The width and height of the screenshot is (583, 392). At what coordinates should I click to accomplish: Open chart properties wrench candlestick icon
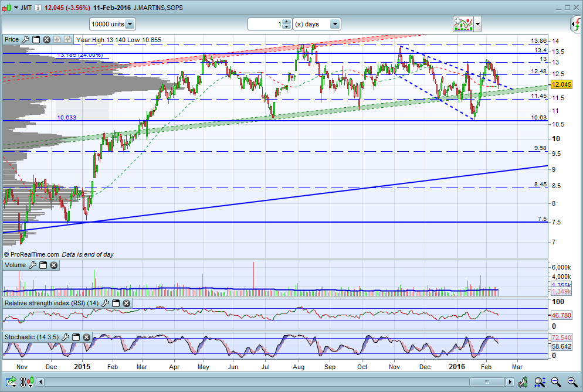[x=523, y=381]
